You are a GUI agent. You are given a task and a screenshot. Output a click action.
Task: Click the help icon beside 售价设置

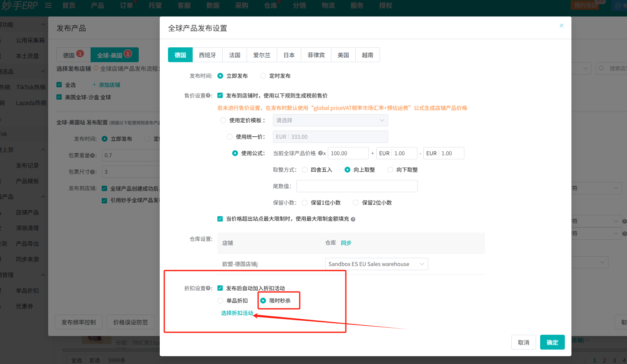click(207, 96)
